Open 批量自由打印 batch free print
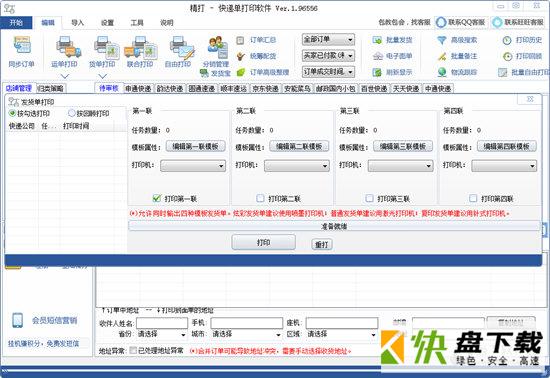 (x=523, y=72)
